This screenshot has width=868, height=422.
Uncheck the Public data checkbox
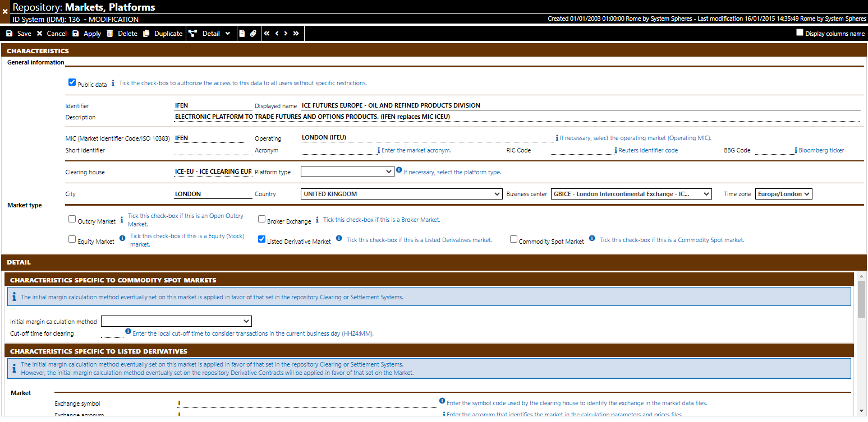[72, 82]
